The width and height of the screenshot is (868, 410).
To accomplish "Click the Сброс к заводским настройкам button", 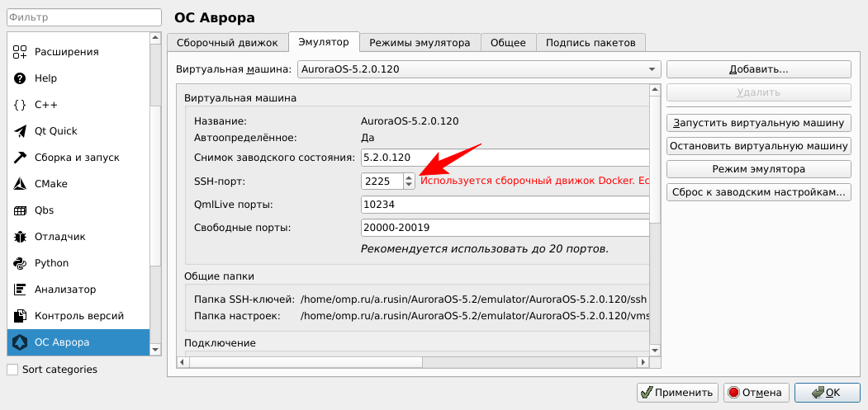I will (x=758, y=192).
